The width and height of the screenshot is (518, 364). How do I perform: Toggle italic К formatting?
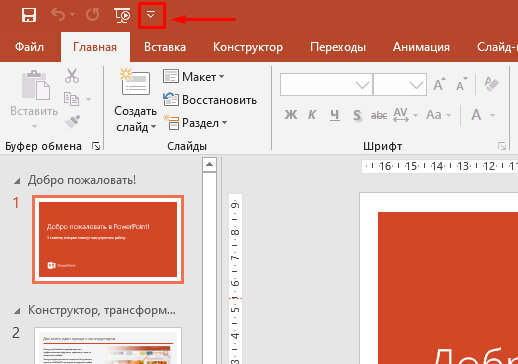312,115
